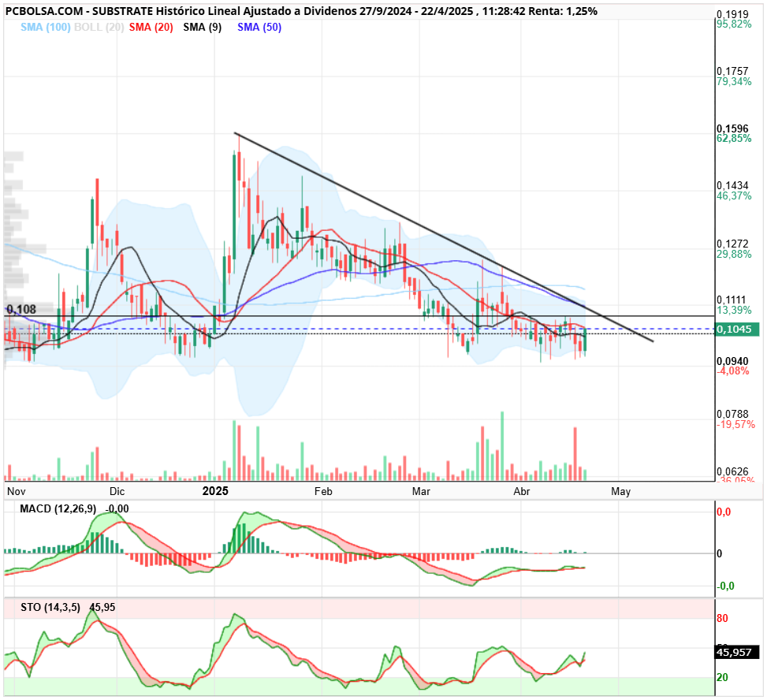Screen dimensions: 767x700
Task: Click the Nov date axis label
Action: pos(17,492)
